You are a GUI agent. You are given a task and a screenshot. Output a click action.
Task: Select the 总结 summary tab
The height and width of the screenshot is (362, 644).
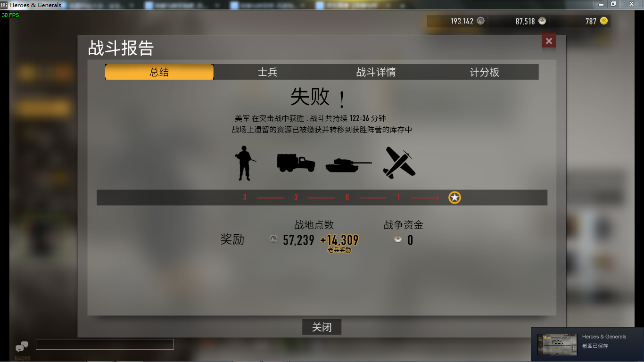[x=159, y=72]
